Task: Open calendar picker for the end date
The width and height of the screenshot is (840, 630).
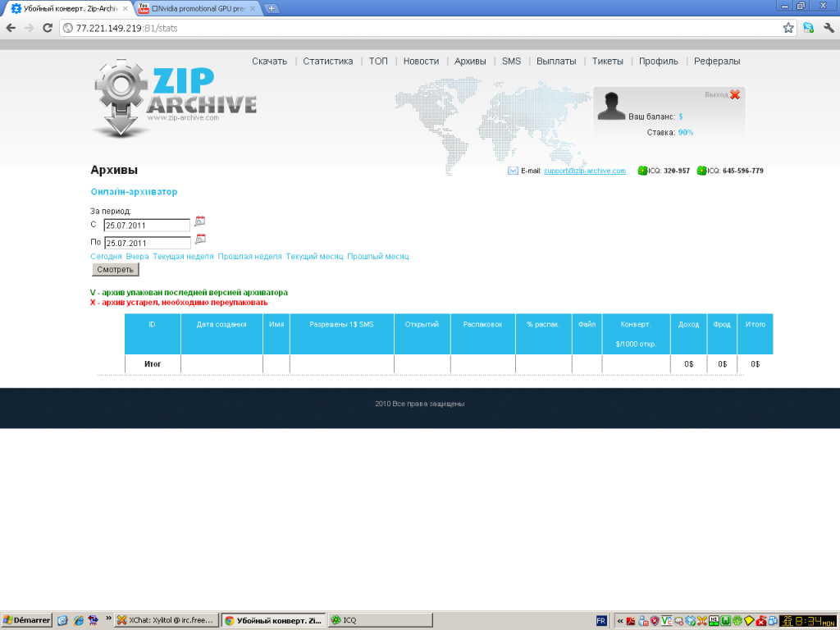Action: (x=200, y=239)
